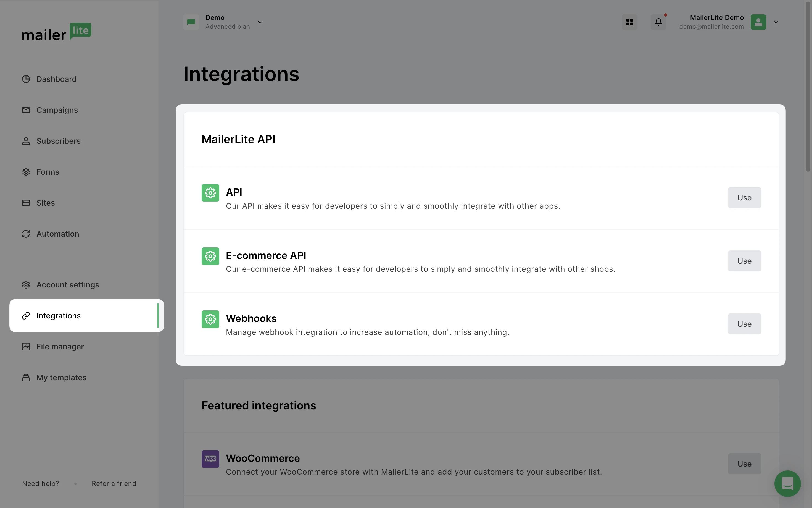Click the My templates lock icon

pos(26,377)
